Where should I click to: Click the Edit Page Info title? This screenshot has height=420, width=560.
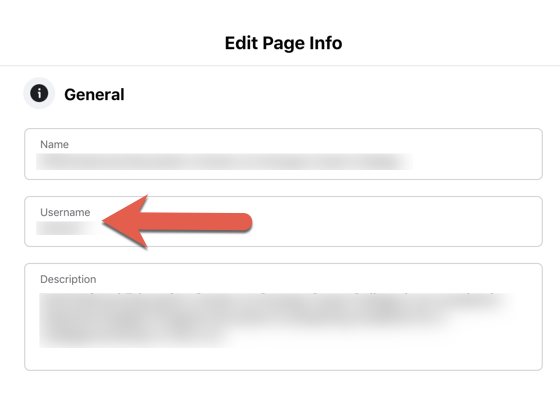[x=284, y=43]
